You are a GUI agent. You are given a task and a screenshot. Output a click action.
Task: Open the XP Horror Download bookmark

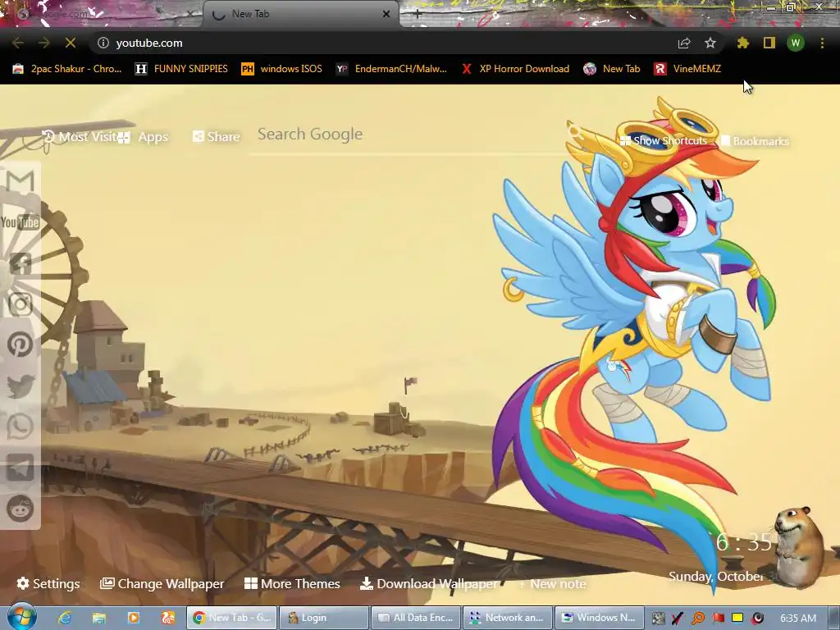coord(515,69)
